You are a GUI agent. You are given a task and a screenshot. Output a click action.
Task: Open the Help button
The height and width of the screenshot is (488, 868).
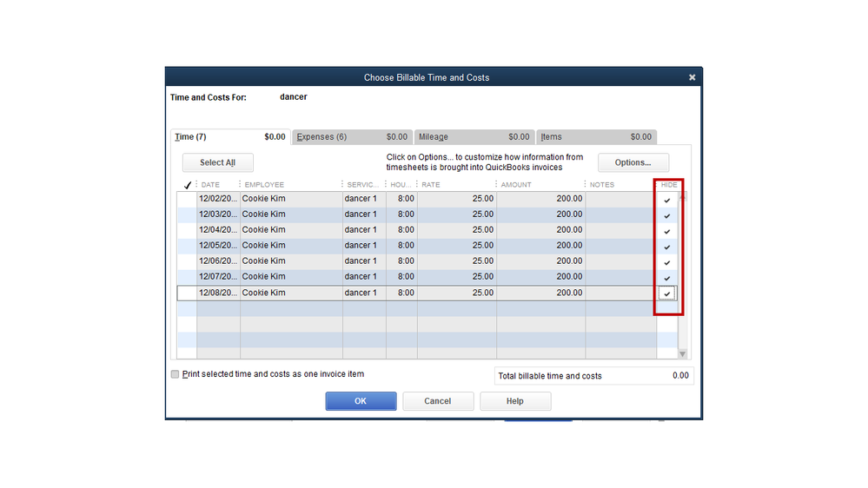pyautogui.click(x=515, y=401)
